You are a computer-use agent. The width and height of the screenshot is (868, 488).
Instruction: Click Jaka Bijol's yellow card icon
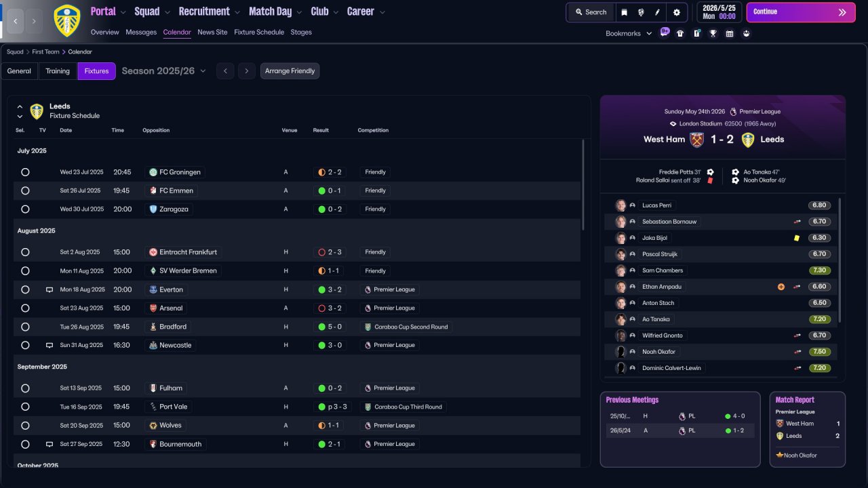click(797, 238)
